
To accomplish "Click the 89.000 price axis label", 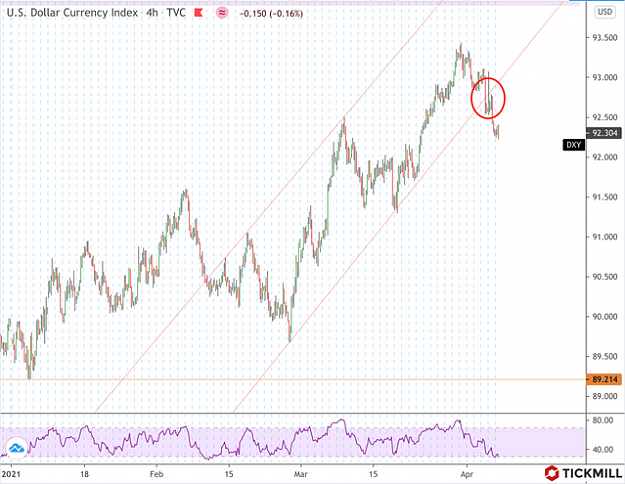I will coord(605,396).
